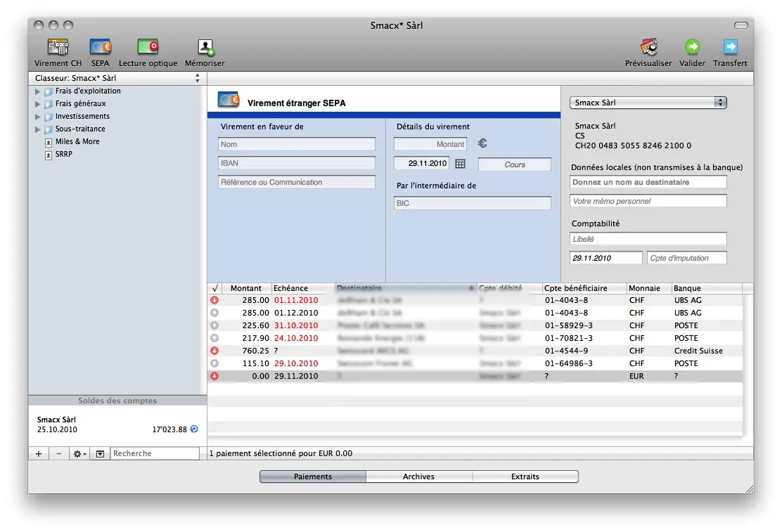Click the status icon of 0.00 EUR payment
Image resolution: width=782 pixels, height=532 pixels.
point(214,376)
